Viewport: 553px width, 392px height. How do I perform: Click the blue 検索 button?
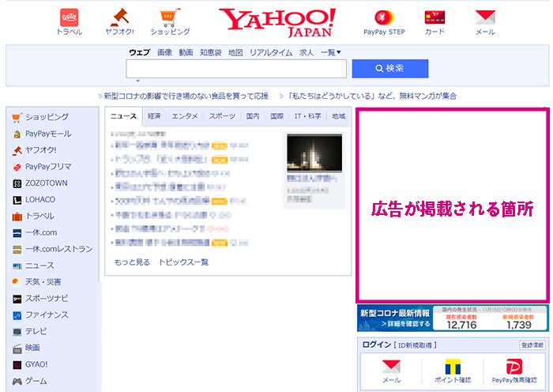(x=390, y=69)
